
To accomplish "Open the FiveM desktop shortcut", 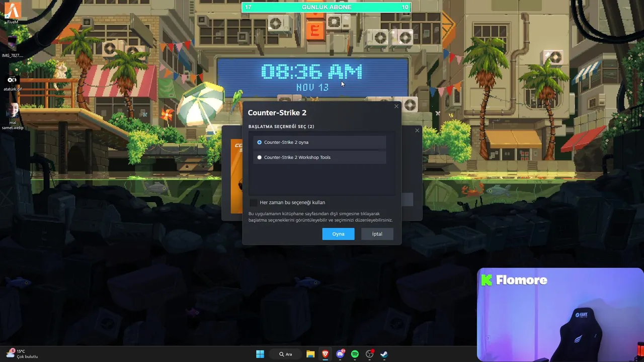I will [x=13, y=13].
